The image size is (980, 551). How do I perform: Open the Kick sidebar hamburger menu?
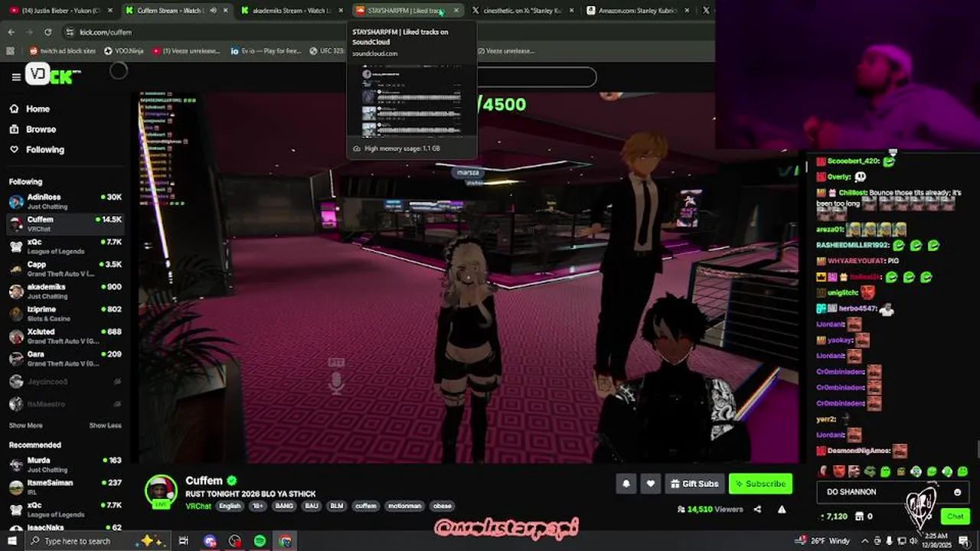pos(16,77)
